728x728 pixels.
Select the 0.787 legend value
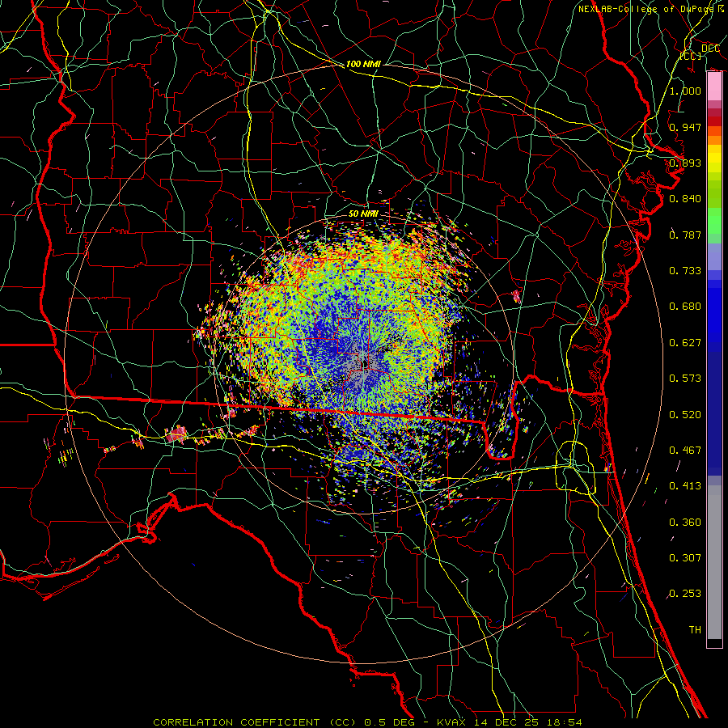coord(685,235)
